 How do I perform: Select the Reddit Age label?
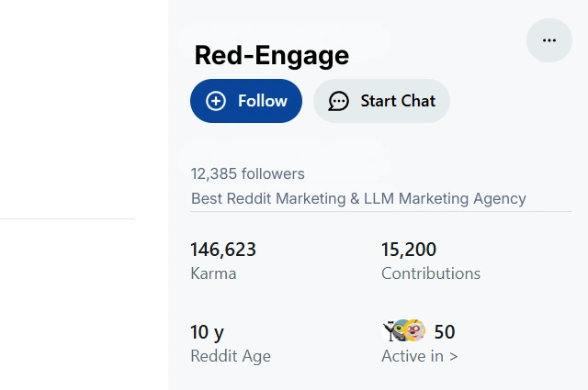[231, 356]
